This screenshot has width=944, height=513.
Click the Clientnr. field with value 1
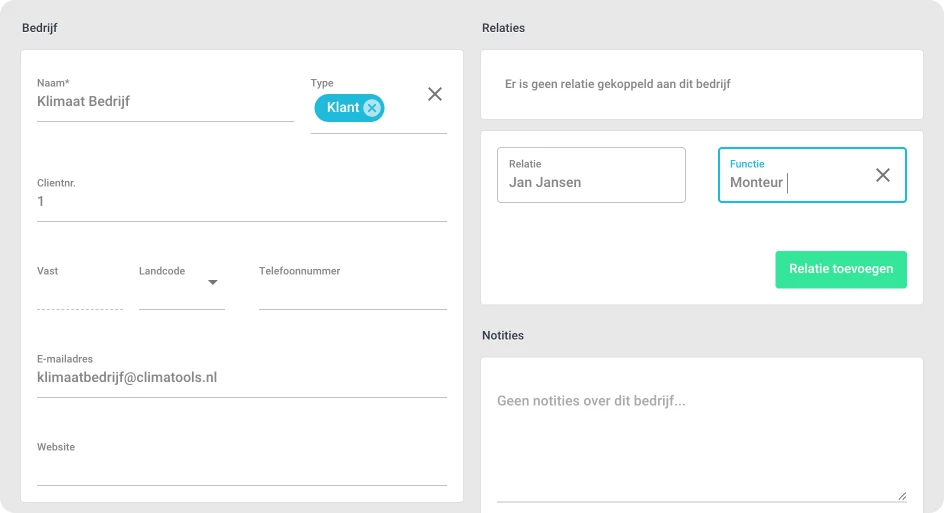tap(241, 202)
